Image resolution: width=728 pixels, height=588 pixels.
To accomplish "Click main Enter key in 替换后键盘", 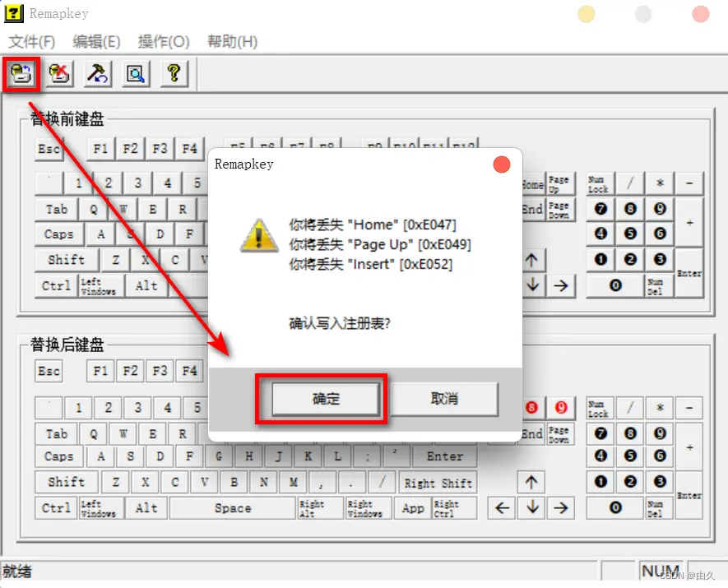I will [444, 456].
